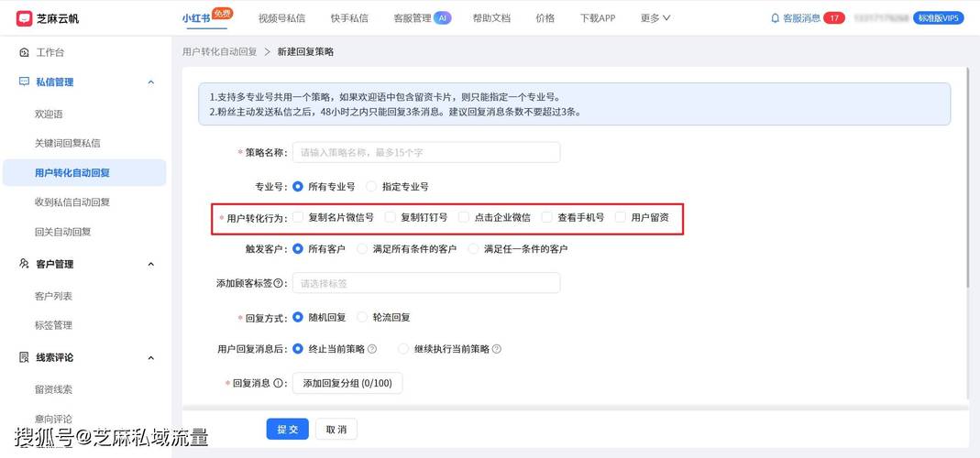Click help icon after 终止当前策略
The height and width of the screenshot is (458, 980).
coord(372,349)
